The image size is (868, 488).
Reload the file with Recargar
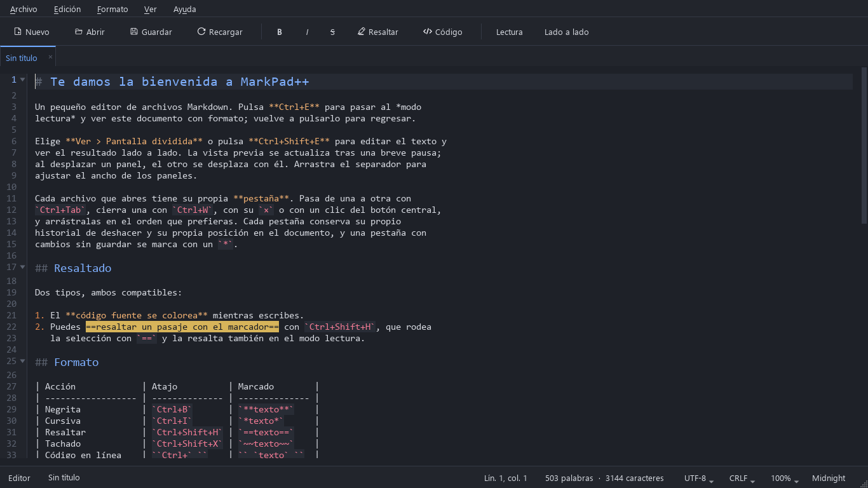[220, 32]
